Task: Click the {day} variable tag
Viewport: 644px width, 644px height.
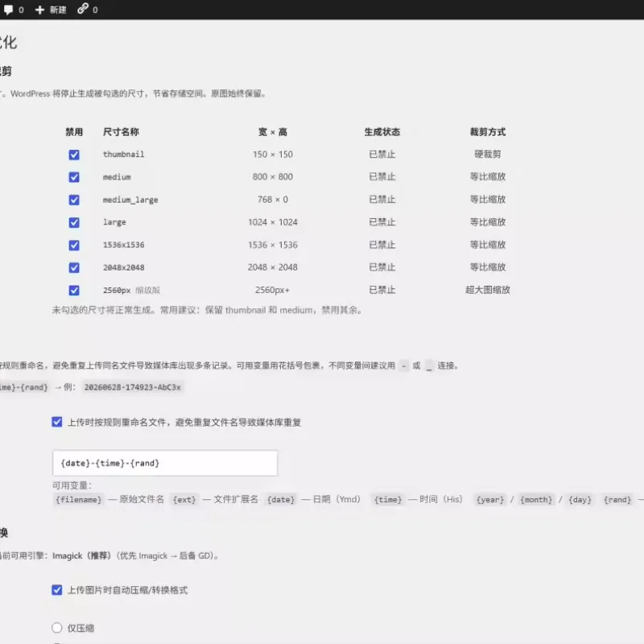Action: (x=580, y=499)
